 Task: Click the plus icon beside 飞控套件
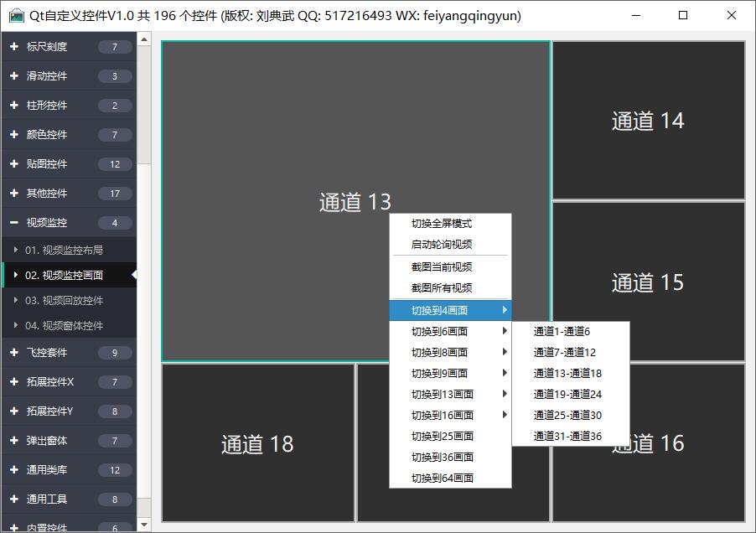[14, 353]
